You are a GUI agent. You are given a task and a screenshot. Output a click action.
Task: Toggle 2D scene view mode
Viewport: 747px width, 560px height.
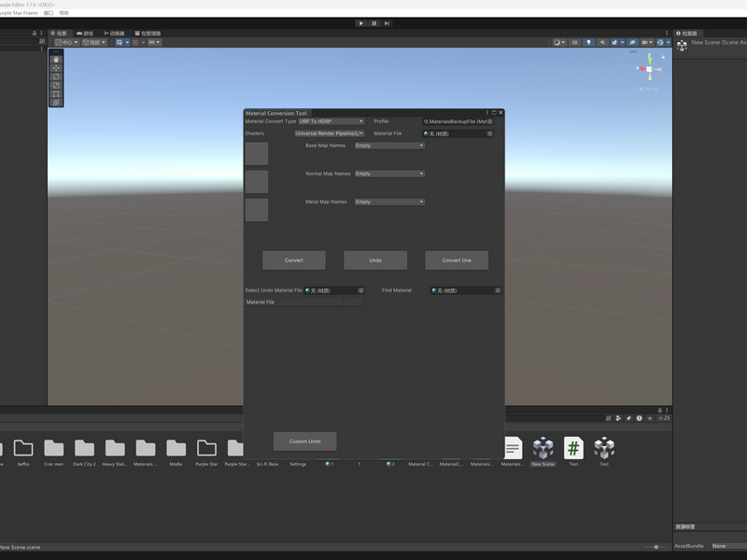tap(574, 42)
